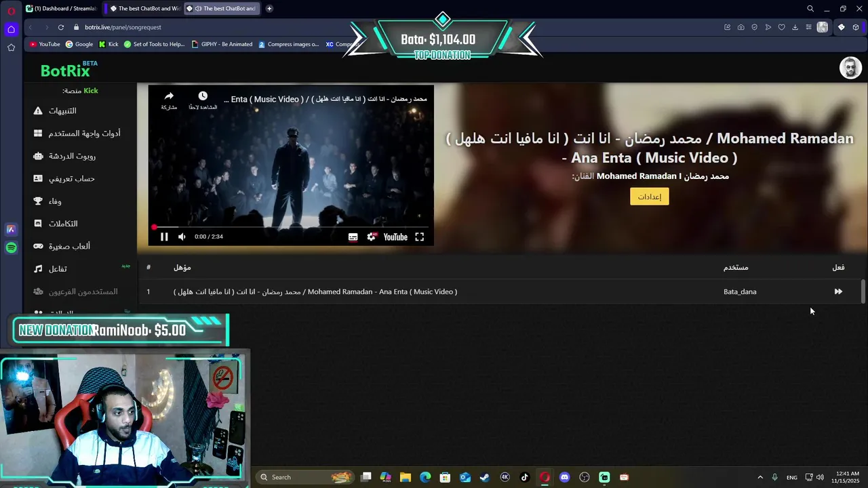Click the heart bookmark toolbar icon
868x488 pixels.
pos(781,27)
